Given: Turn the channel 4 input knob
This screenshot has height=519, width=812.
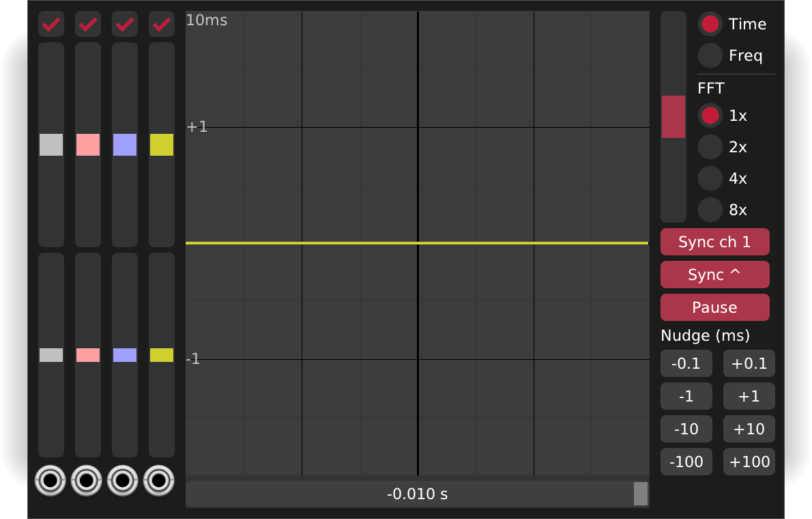Looking at the screenshot, I should click(x=161, y=481).
